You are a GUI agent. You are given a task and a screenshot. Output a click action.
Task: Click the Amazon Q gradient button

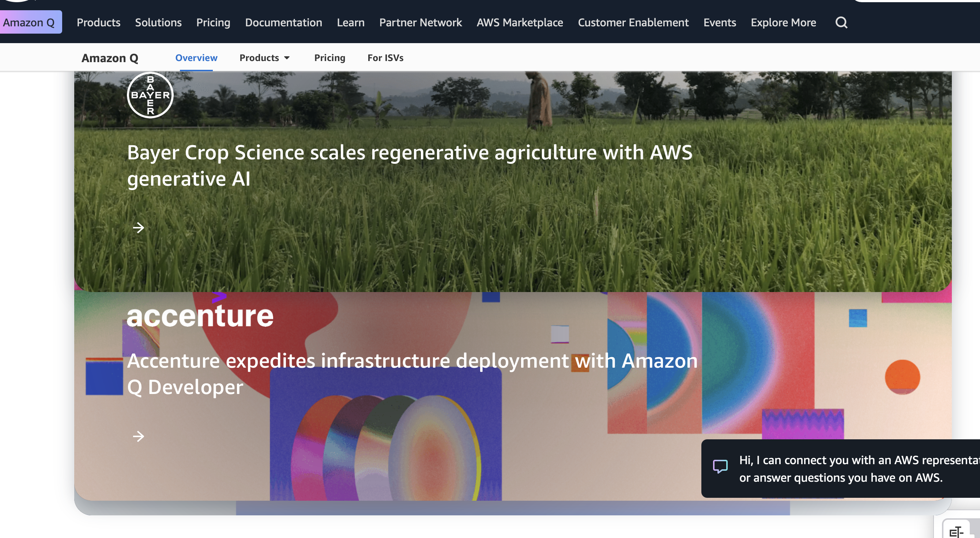pos(30,22)
